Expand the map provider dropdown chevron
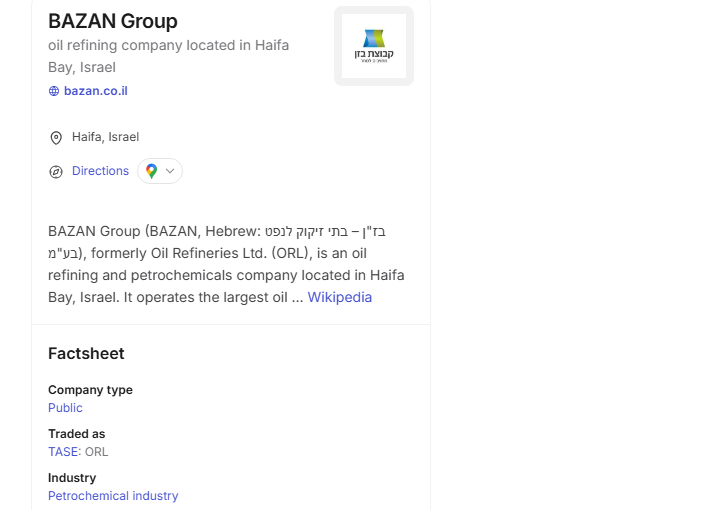 (x=170, y=171)
